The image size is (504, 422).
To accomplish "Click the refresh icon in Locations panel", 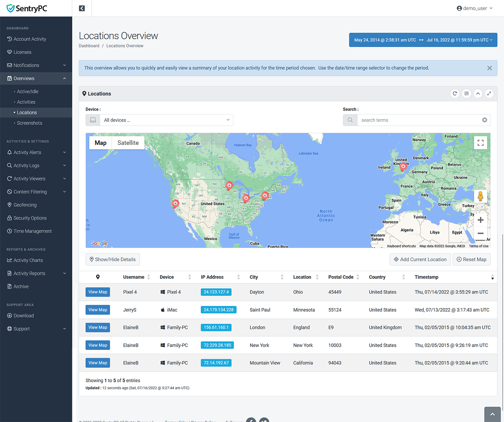I will [x=455, y=94].
